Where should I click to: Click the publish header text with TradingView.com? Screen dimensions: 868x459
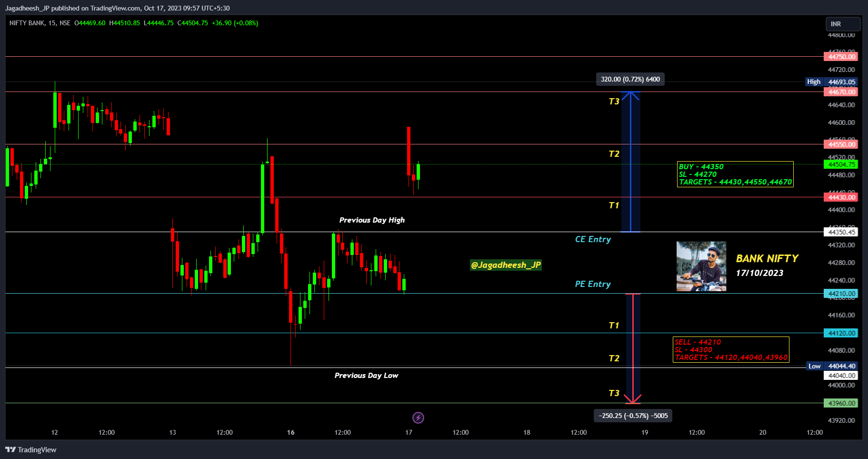(118, 8)
